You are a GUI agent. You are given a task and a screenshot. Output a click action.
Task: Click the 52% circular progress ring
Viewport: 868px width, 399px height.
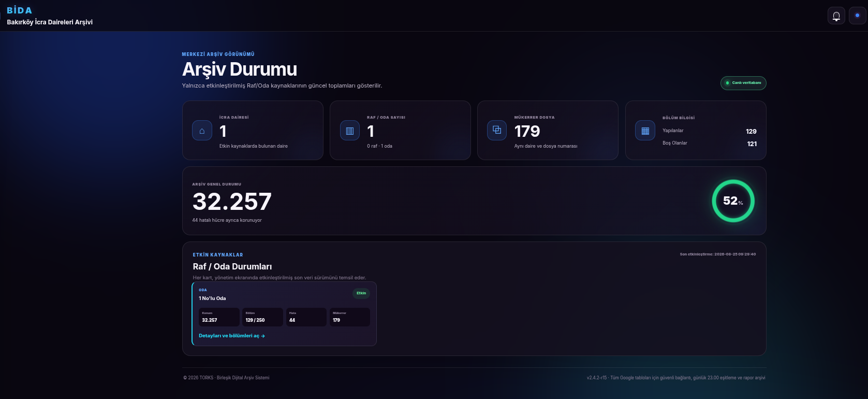coord(733,201)
